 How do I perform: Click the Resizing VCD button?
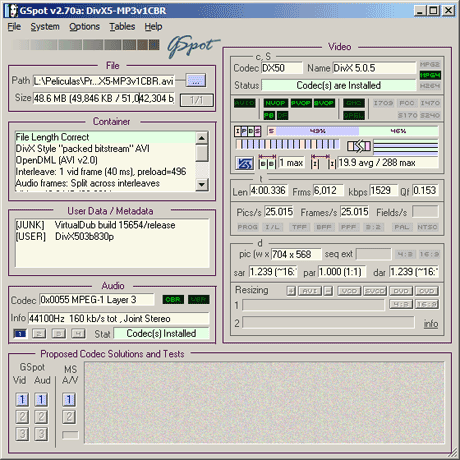[349, 291]
